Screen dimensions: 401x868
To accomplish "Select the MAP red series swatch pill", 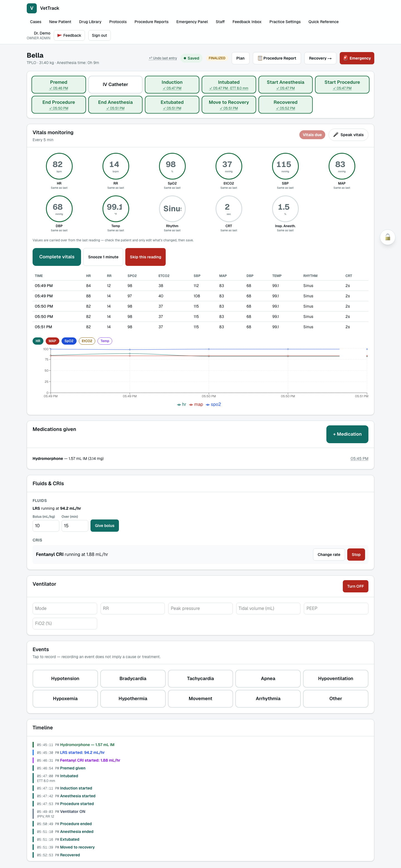I will point(52,341).
